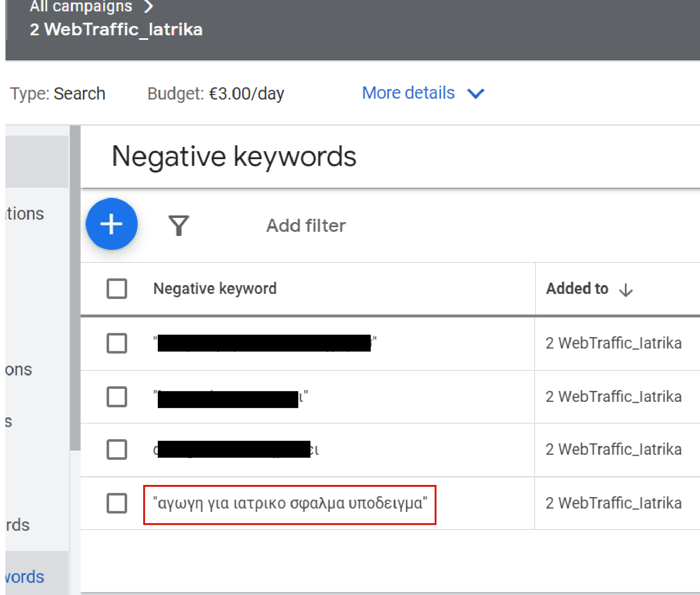Sort by the Added to column header

577,288
